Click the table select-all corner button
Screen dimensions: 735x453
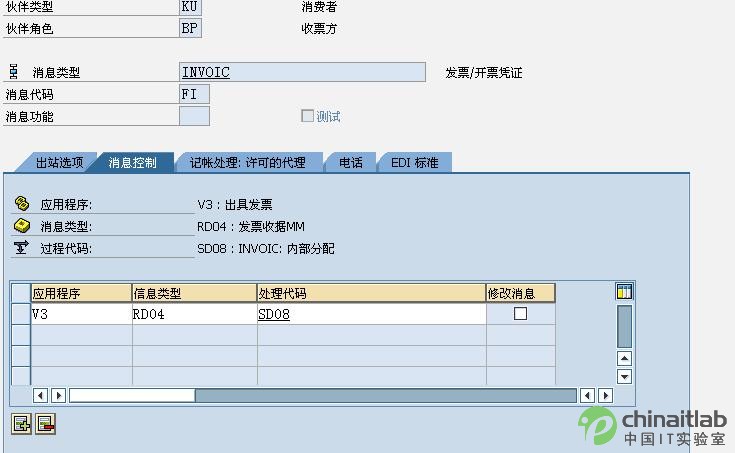pyautogui.click(x=21, y=293)
